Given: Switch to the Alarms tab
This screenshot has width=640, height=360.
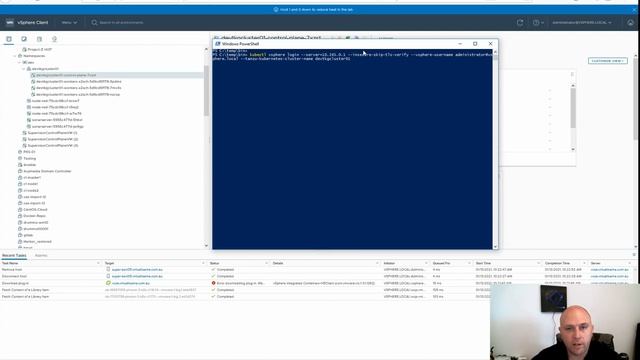Looking at the screenshot, I should click(x=41, y=256).
